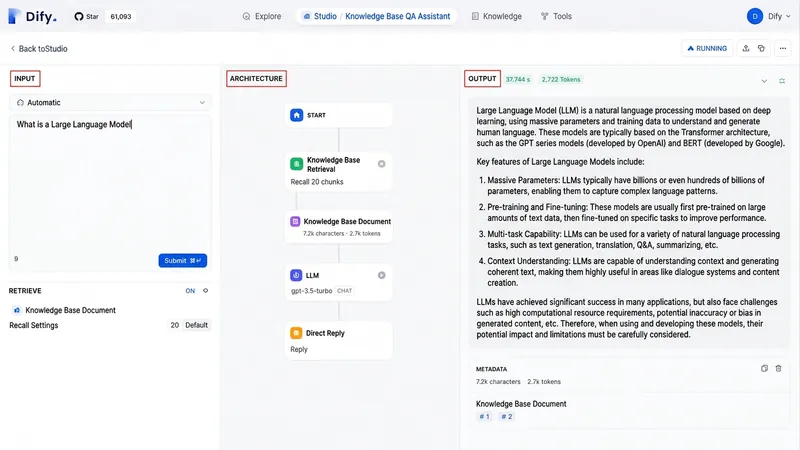800x450 pixels.
Task: Select the Knowledge Base Retrieval node icon
Action: point(296,164)
